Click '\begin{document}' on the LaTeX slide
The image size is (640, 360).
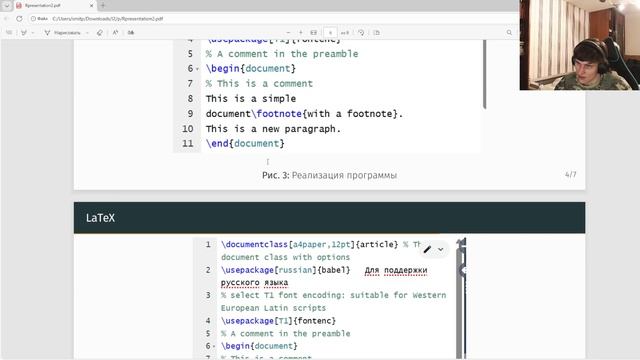pyautogui.click(x=259, y=346)
